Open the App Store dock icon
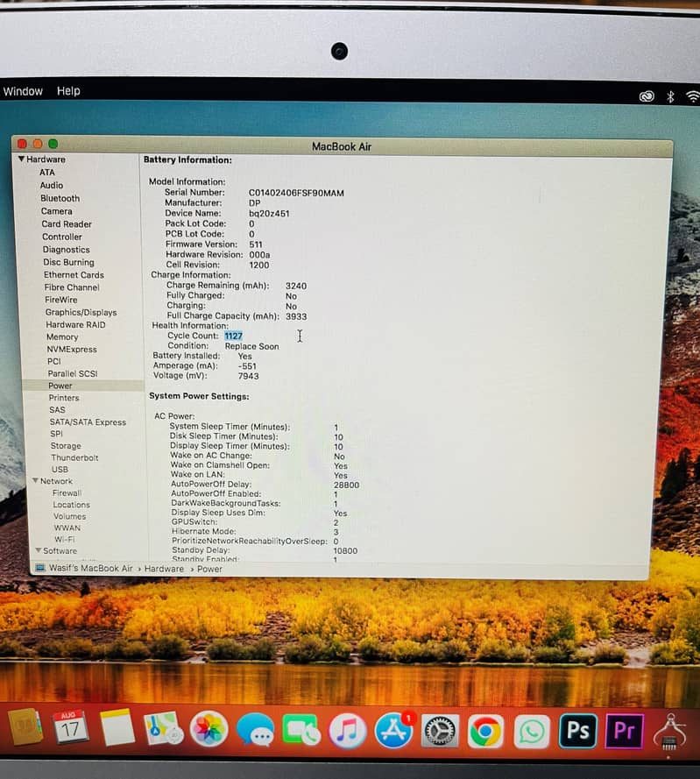 point(393,730)
